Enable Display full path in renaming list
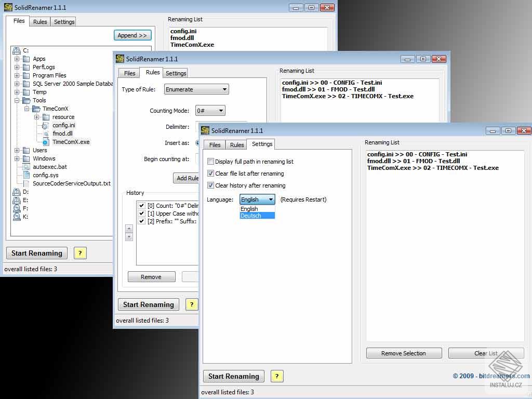The width and height of the screenshot is (532, 399). [x=211, y=162]
